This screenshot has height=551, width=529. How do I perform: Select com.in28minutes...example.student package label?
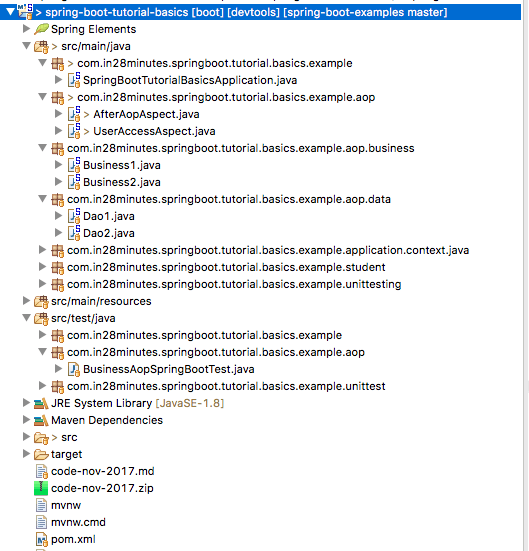pos(226,267)
